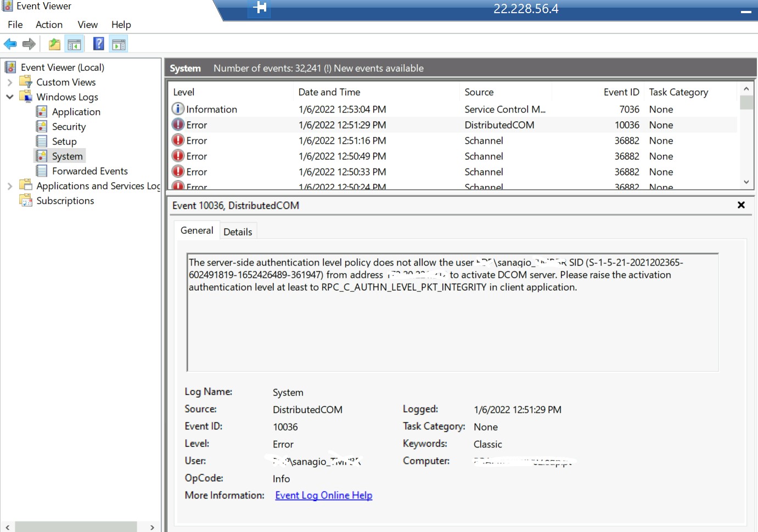
Task: Open the Action menu
Action: [x=49, y=25]
